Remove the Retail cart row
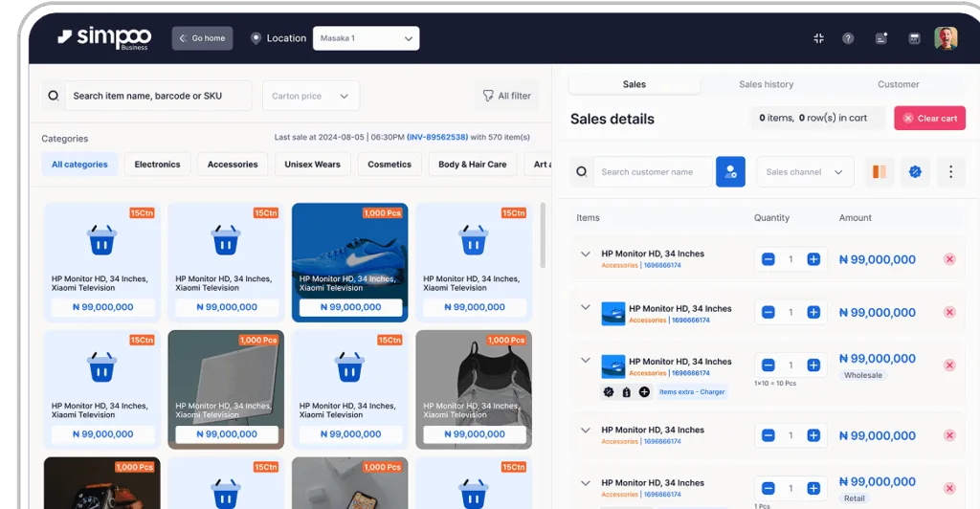980x509 pixels. tap(949, 488)
